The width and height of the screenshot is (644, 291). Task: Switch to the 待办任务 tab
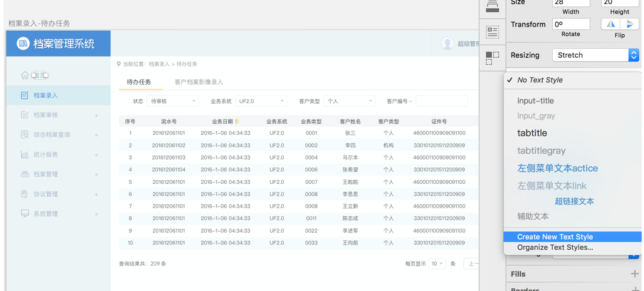[x=139, y=82]
